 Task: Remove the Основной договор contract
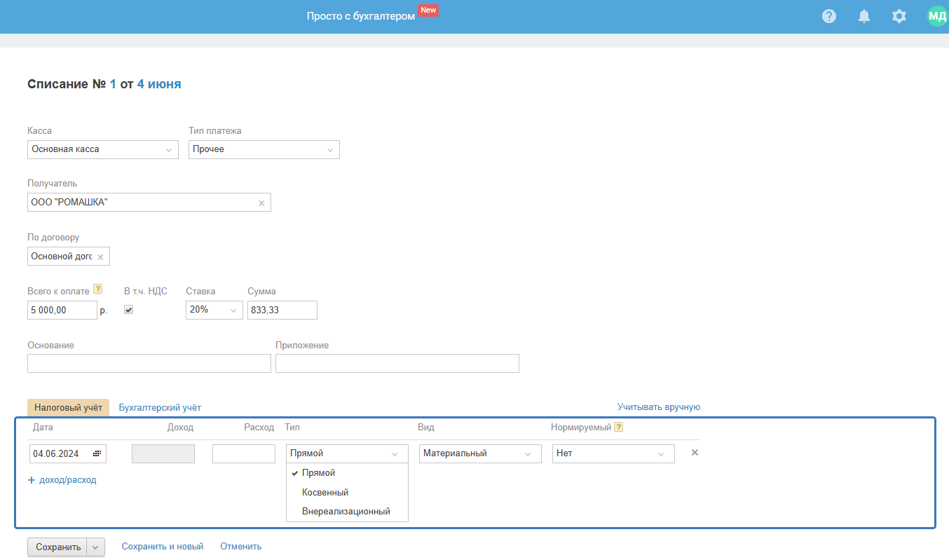tap(100, 257)
